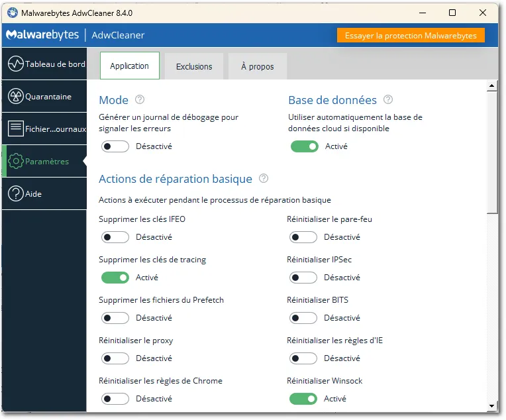Image resolution: width=506 pixels, height=420 pixels.
Task: Toggle Réinitialiser les règles d'IE
Action: point(303,358)
